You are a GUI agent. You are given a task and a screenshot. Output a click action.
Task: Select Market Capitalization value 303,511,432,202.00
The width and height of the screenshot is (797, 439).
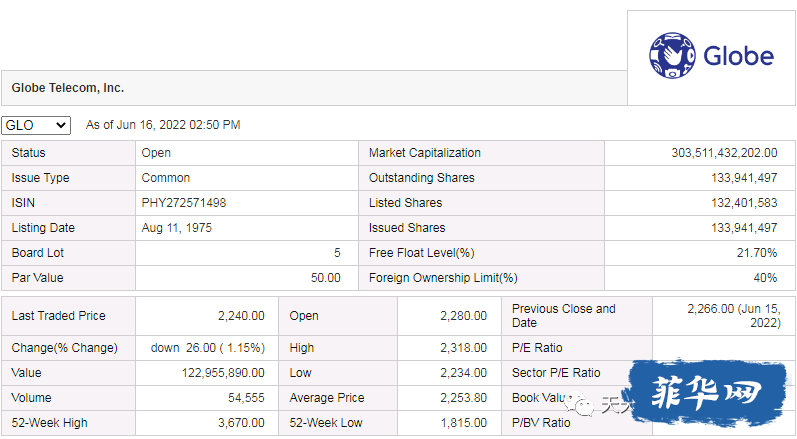click(724, 153)
